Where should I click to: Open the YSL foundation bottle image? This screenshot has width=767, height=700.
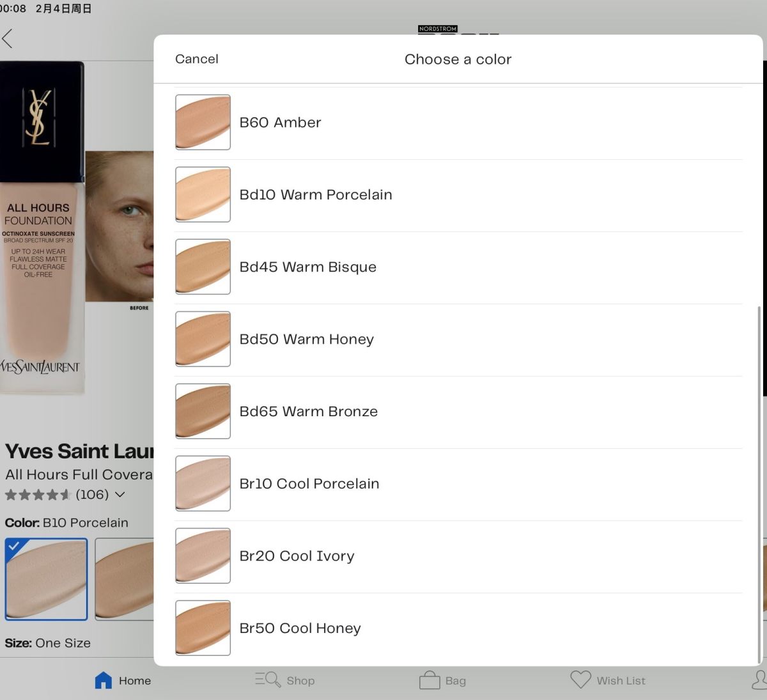point(42,228)
